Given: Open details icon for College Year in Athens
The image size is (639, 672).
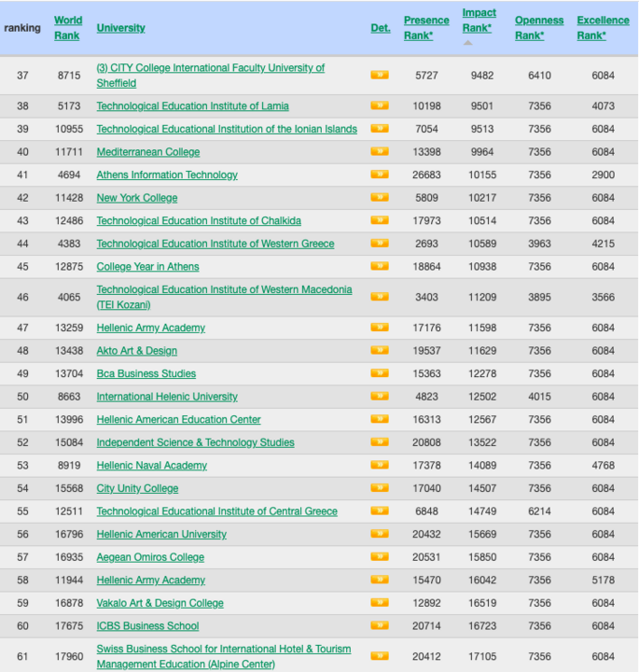Looking at the screenshot, I should point(380,266).
